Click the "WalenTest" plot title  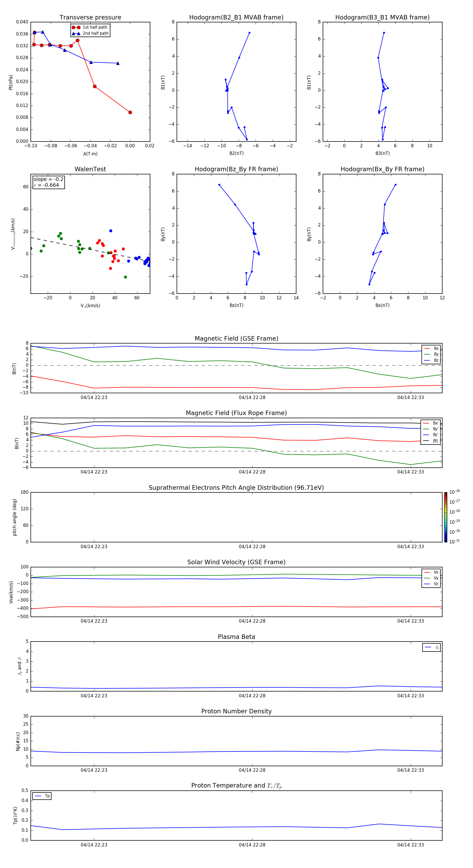(x=90, y=169)
